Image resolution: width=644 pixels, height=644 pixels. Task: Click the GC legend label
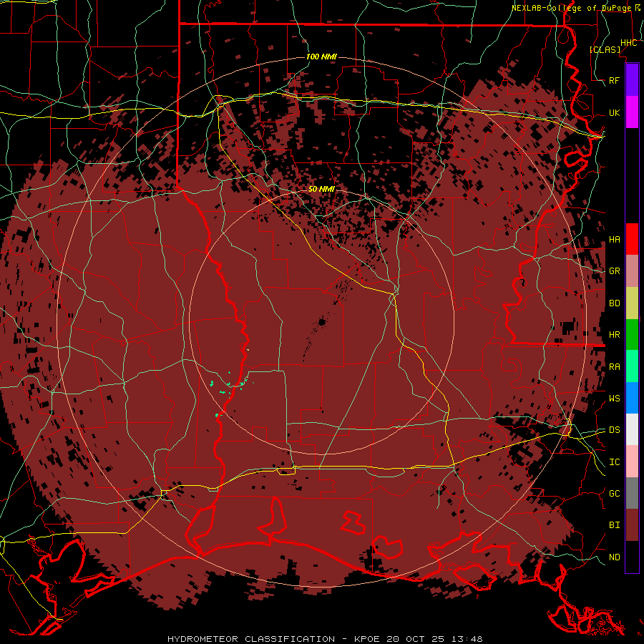point(615,493)
